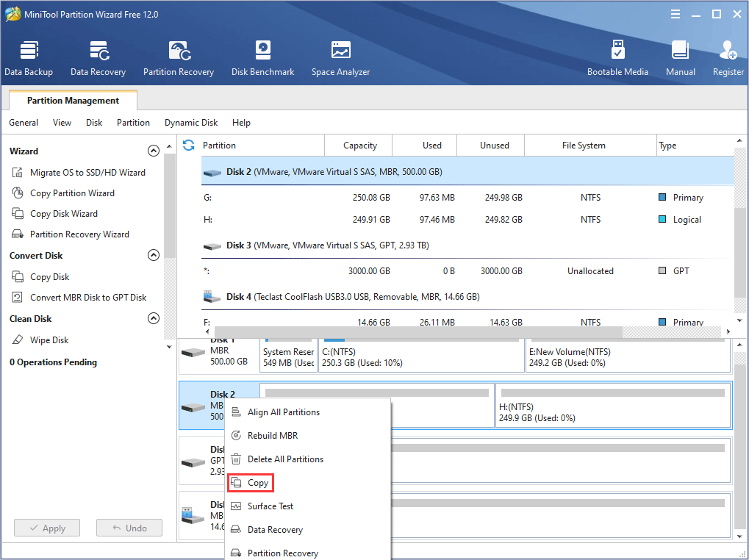Open the Manual
The height and width of the screenshot is (560, 749).
pos(680,58)
